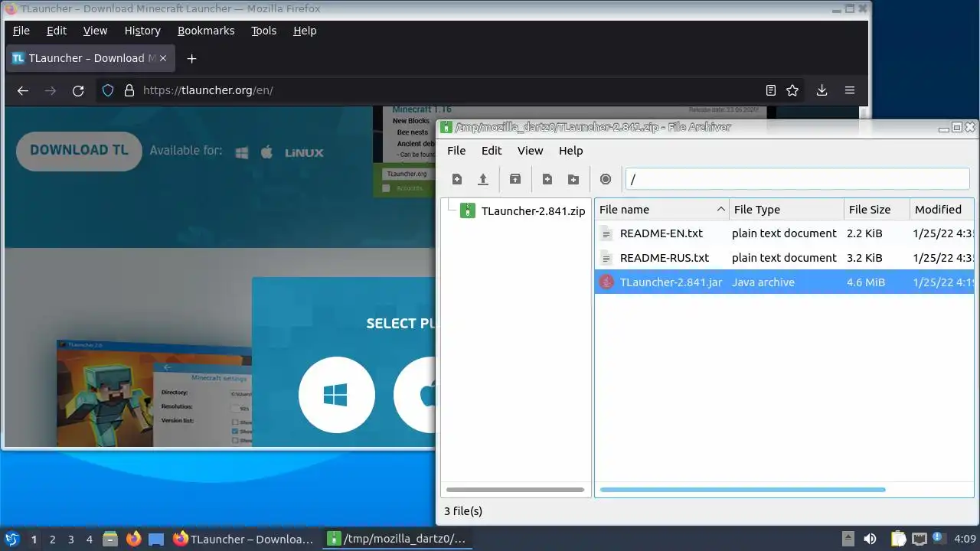Open File menu in File Archiver
This screenshot has width=980, height=551.
point(456,151)
